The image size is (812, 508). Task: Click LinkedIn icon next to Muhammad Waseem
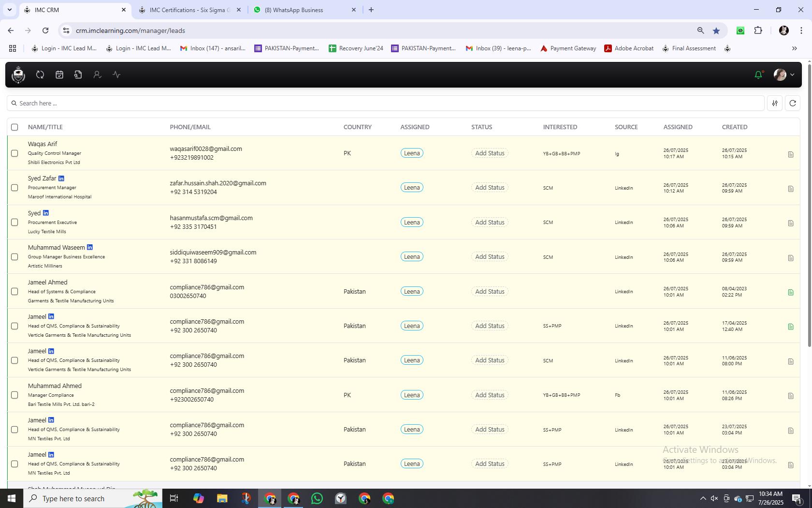[90, 247]
